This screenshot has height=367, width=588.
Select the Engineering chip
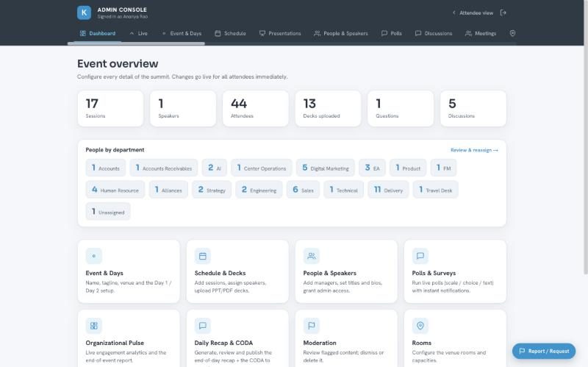point(259,190)
